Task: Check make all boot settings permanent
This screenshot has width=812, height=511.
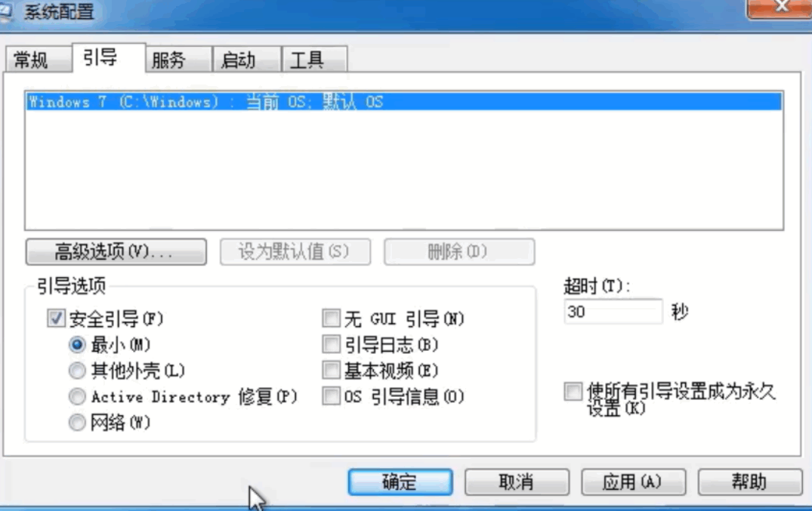Action: click(x=573, y=392)
